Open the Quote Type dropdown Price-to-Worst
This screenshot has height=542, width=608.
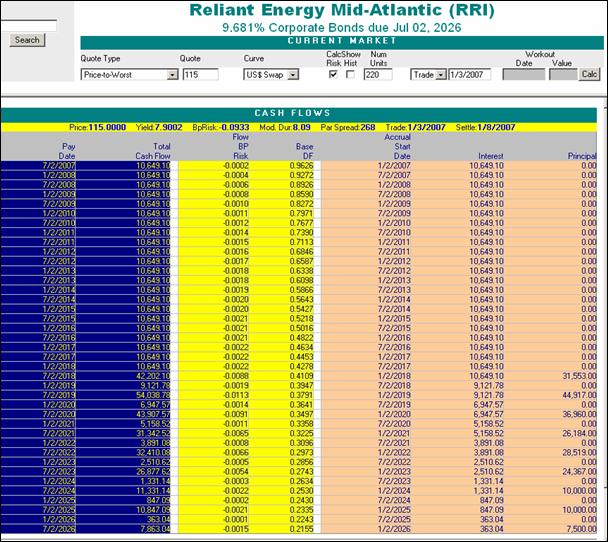130,74
